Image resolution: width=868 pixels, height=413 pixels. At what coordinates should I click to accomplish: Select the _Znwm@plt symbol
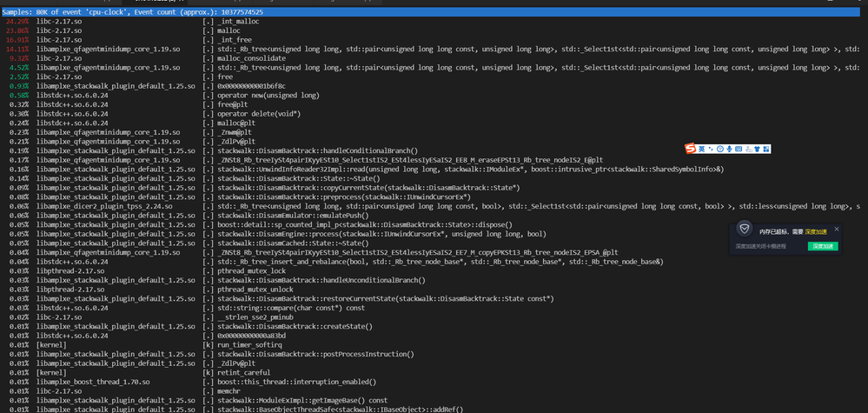tap(236, 132)
